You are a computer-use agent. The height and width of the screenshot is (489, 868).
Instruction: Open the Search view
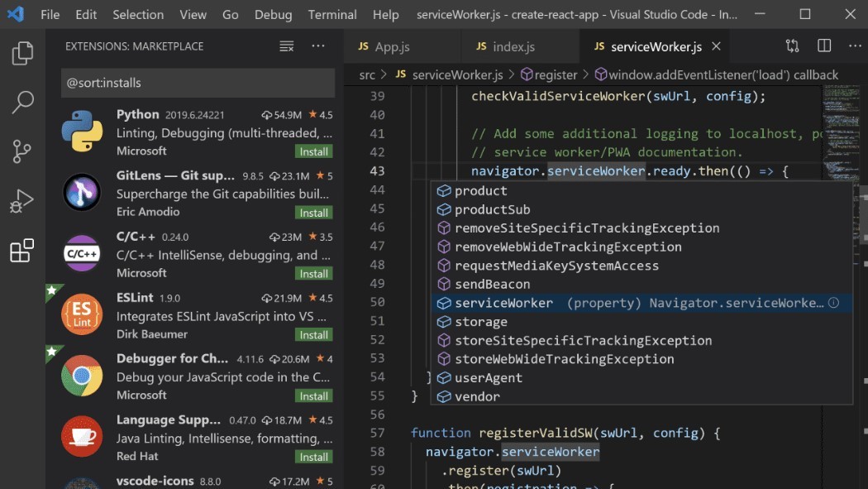(x=21, y=102)
